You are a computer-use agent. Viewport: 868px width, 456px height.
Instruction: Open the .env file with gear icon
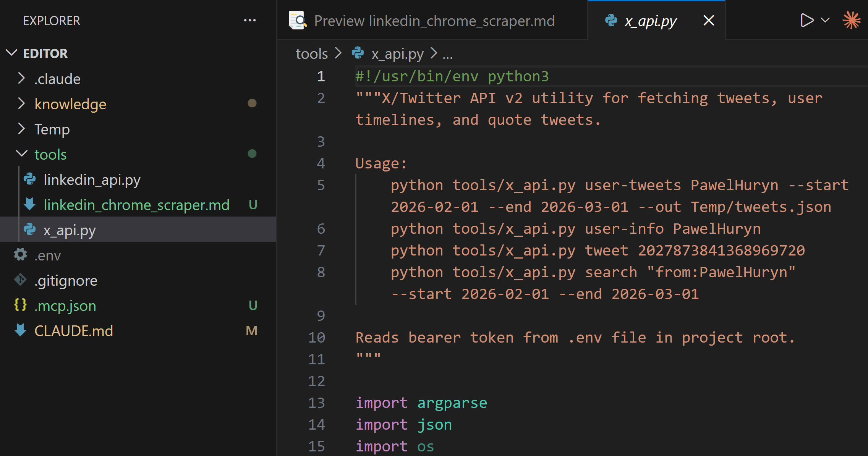(47, 255)
